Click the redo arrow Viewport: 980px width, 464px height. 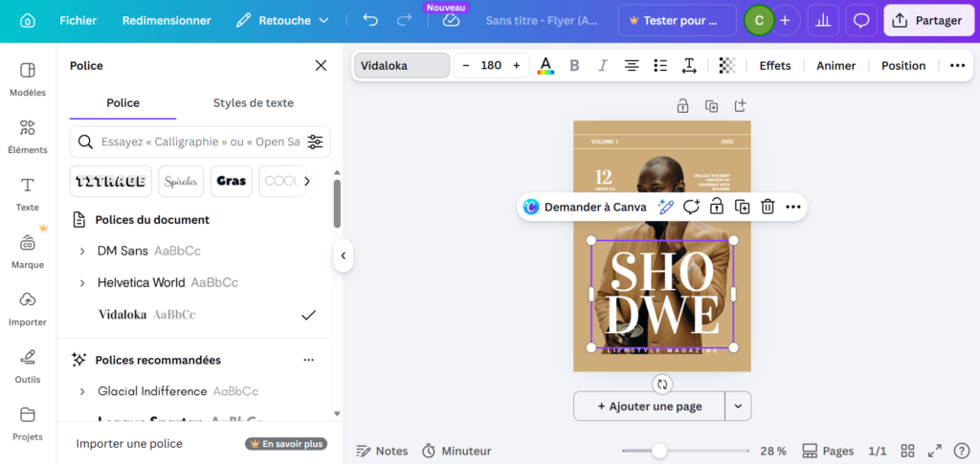(x=405, y=21)
